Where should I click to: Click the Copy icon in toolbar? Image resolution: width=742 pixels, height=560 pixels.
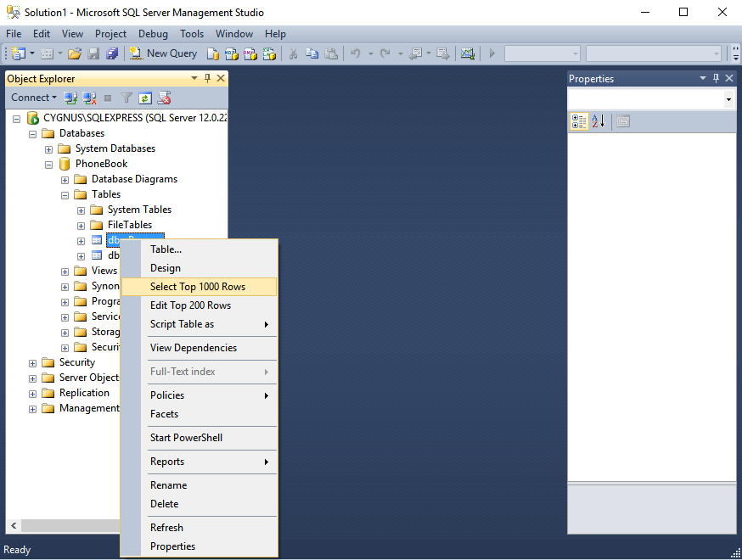[312, 53]
